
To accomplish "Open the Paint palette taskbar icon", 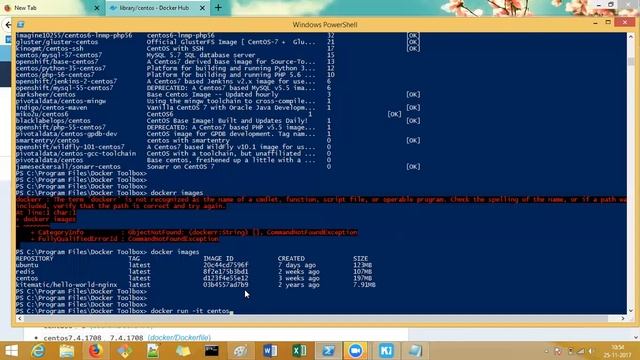I will pyautogui.click(x=240, y=351).
